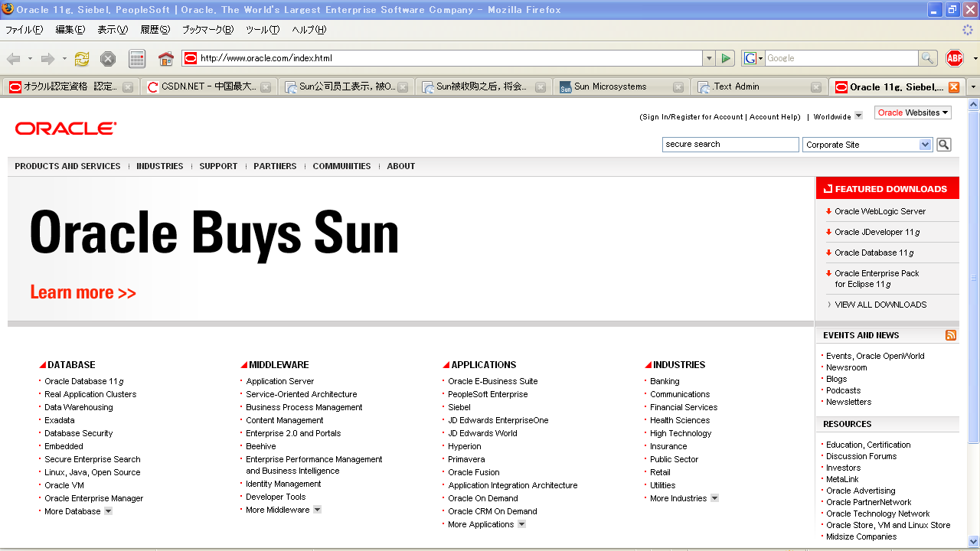Close the CSDN.NET tab
980x551 pixels.
[266, 87]
